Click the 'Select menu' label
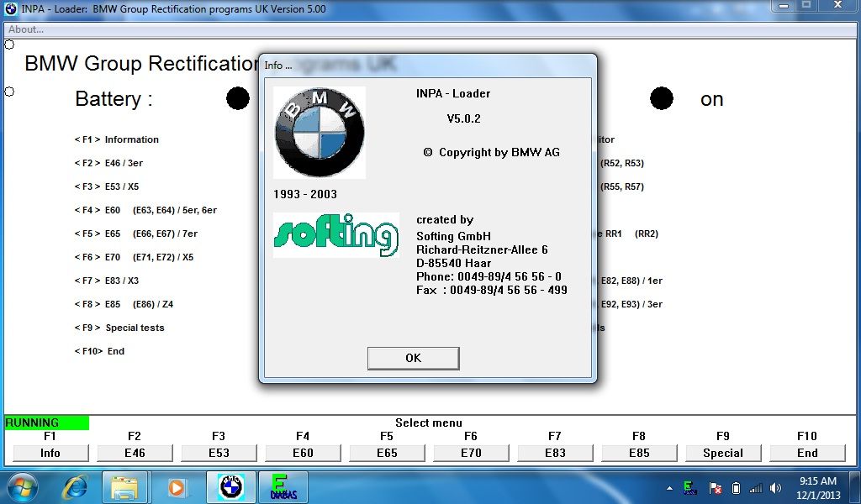Image resolution: width=861 pixels, height=504 pixels. pos(428,423)
